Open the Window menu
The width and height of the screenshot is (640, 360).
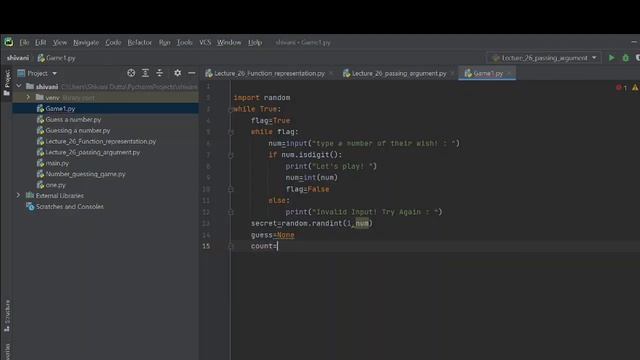[x=229, y=42]
